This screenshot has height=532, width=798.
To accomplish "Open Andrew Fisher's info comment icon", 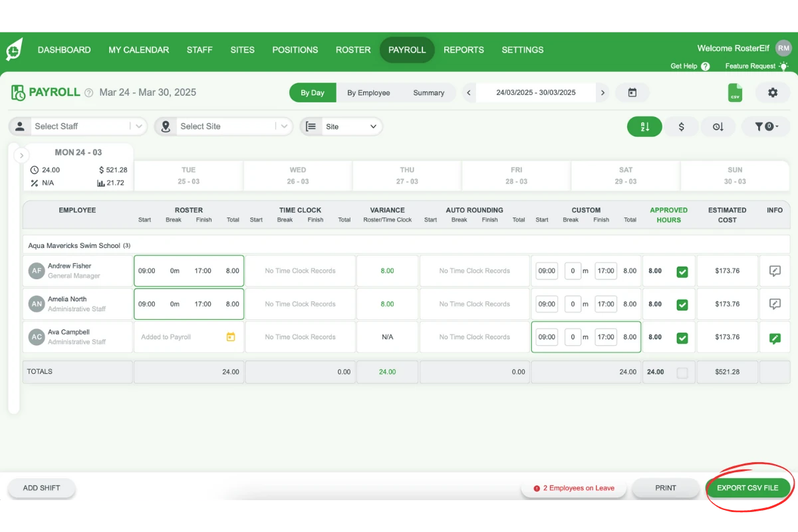I will (x=775, y=271).
